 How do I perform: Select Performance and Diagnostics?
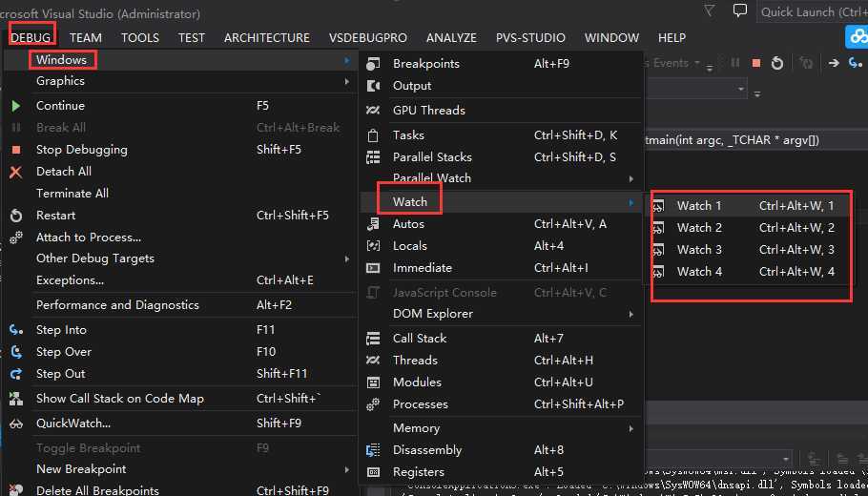(x=117, y=305)
